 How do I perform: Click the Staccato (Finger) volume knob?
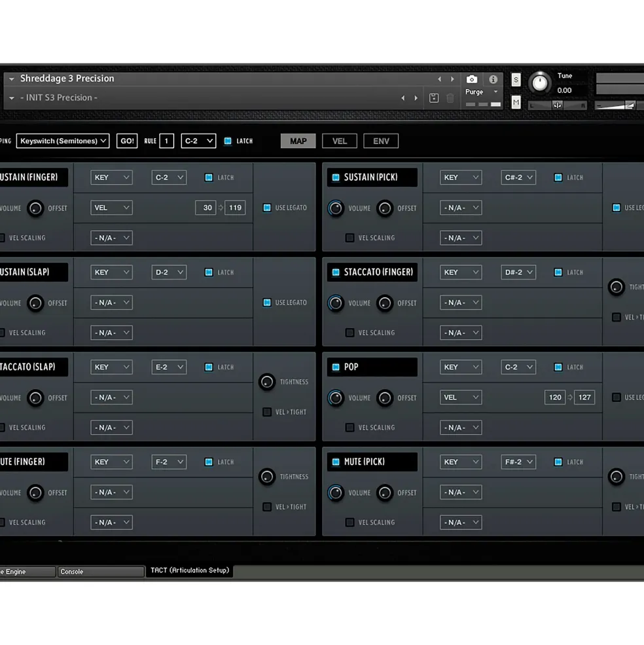click(x=336, y=303)
